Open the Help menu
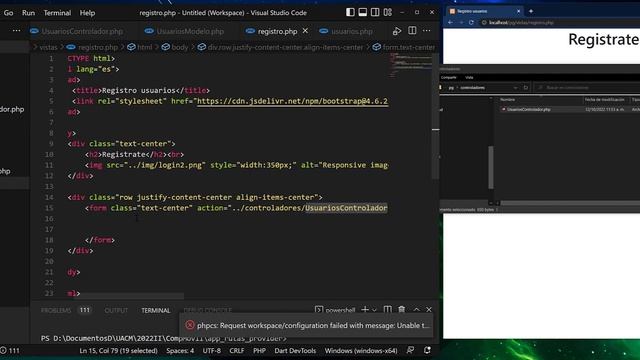The image size is (640, 360). [x=87, y=13]
